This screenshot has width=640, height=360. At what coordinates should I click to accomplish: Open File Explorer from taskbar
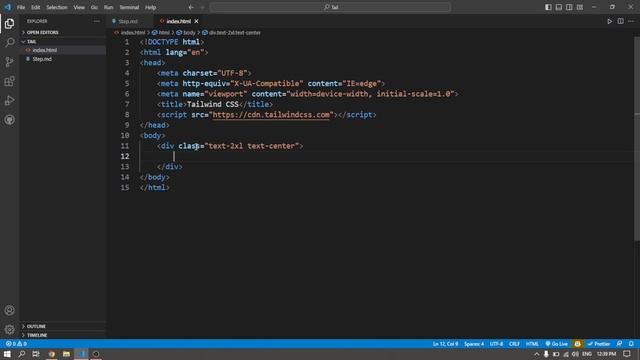tap(66, 354)
